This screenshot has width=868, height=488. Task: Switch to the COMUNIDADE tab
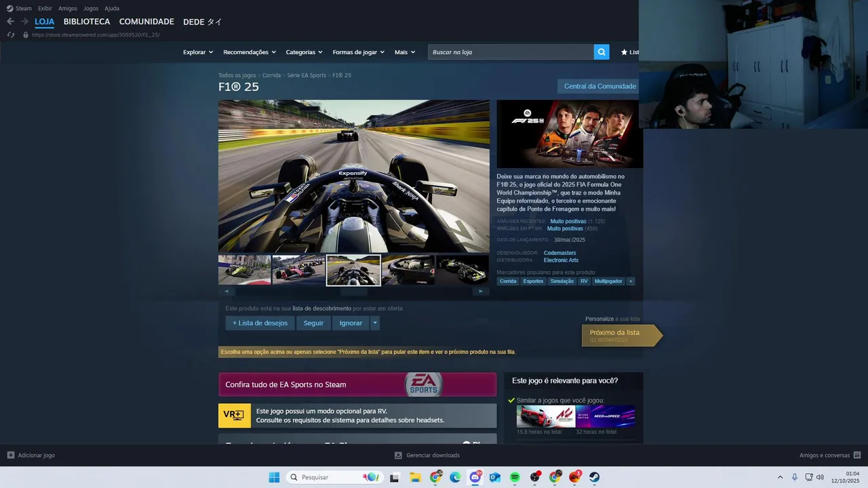coord(146,22)
